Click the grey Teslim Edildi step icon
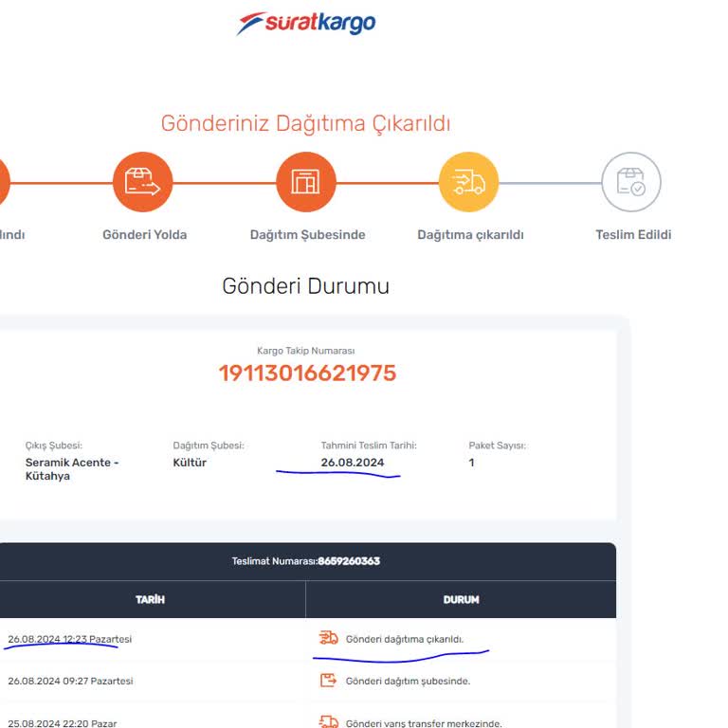 pyautogui.click(x=631, y=182)
